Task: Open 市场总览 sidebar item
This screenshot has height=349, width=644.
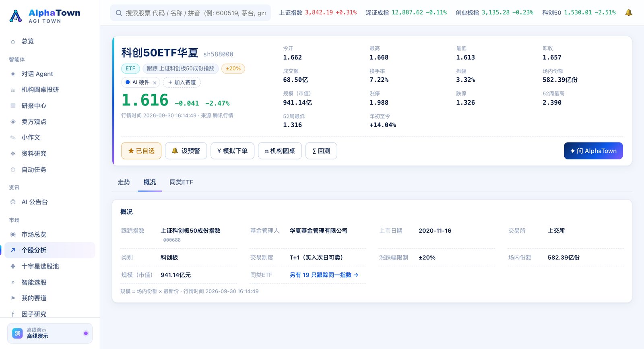Action: click(50, 235)
